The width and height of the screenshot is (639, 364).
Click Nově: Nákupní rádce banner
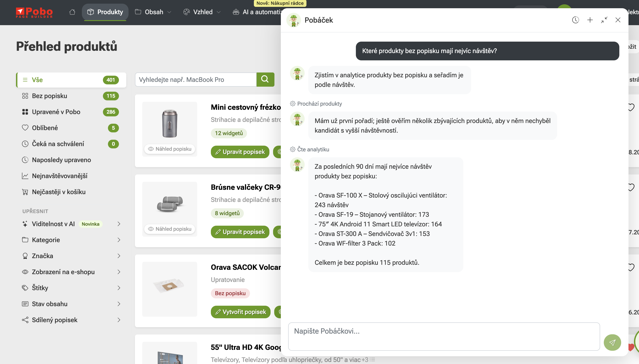tap(280, 3)
